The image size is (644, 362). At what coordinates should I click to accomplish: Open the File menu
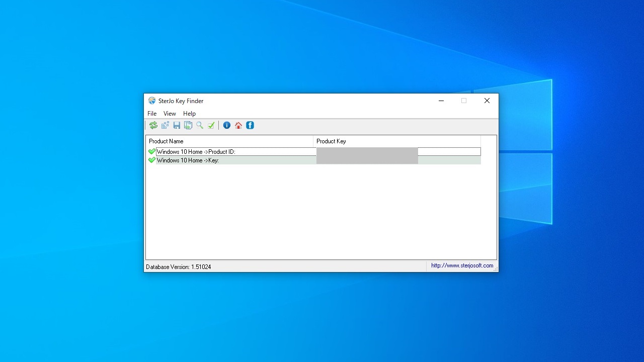pos(152,114)
